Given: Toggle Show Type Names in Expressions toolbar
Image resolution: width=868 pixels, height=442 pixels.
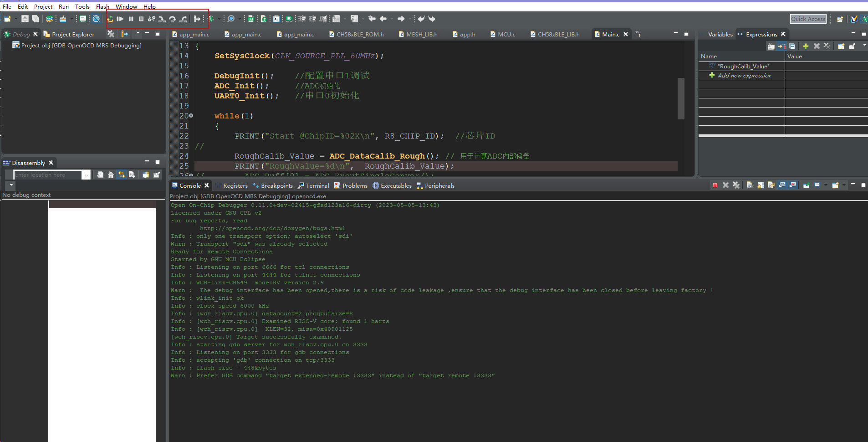Looking at the screenshot, I should [771, 46].
